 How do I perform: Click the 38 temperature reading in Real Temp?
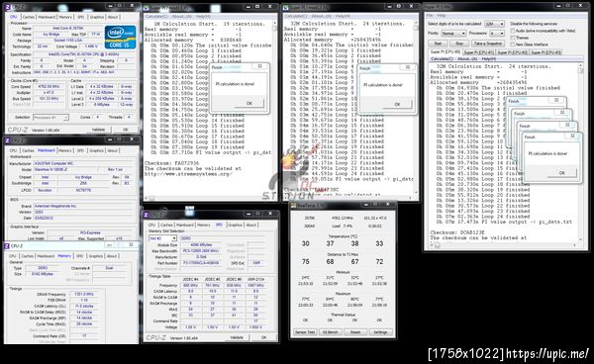pyautogui.click(x=354, y=243)
